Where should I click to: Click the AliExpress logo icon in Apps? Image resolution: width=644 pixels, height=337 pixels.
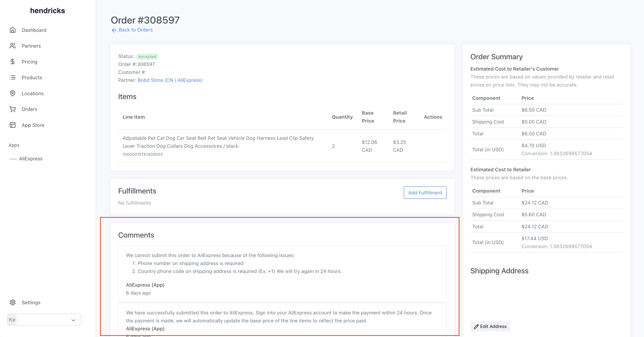pos(13,159)
